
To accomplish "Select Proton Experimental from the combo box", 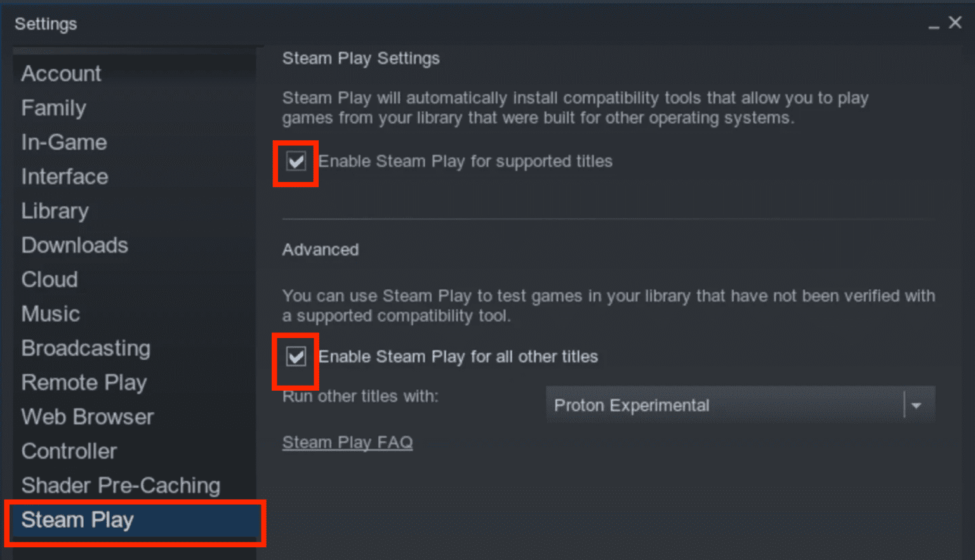I will (698, 404).
